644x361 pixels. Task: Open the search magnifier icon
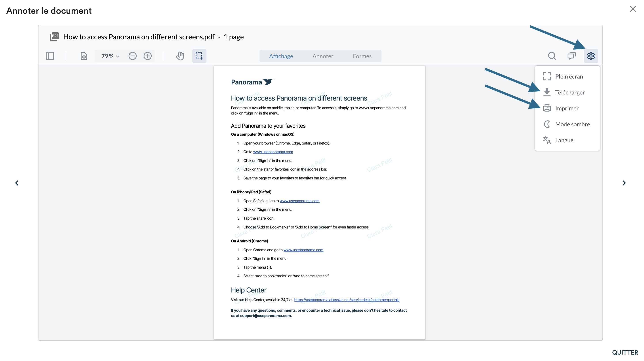tap(552, 56)
